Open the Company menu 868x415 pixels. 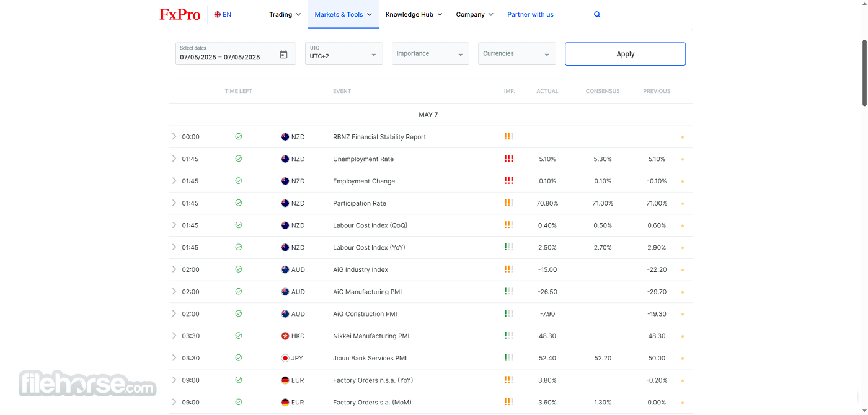point(474,14)
